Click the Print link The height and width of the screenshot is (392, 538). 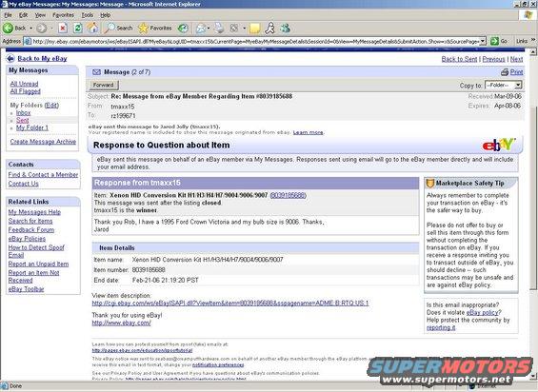pyautogui.click(x=516, y=72)
